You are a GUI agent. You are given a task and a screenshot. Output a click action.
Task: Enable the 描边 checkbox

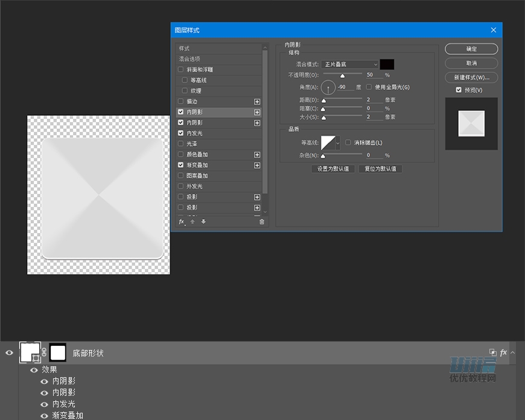(x=181, y=101)
